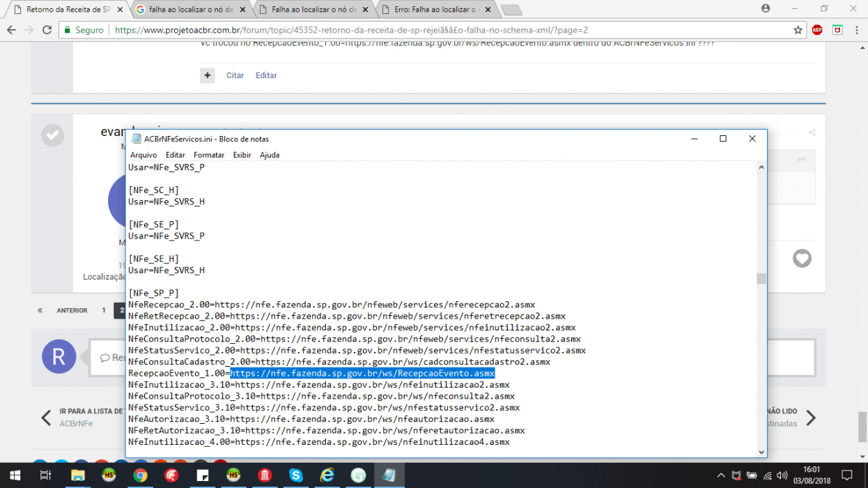Close the ACBrNFeServicos.ini Notepad window
This screenshot has height=488, width=868.
[x=752, y=139]
